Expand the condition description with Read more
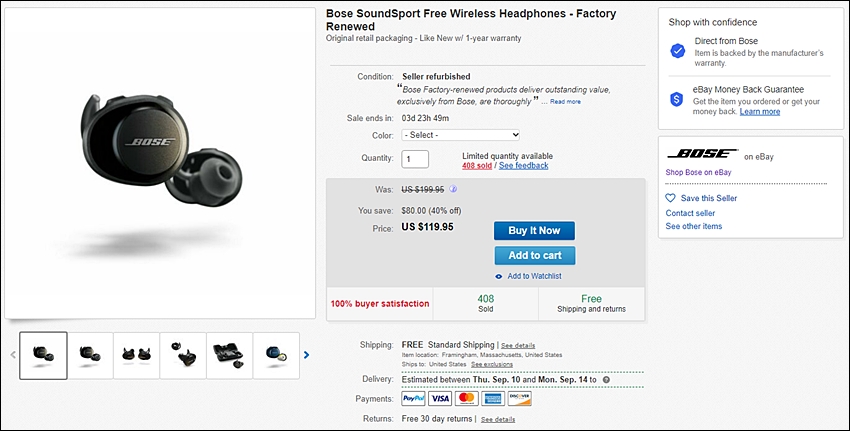 click(565, 102)
